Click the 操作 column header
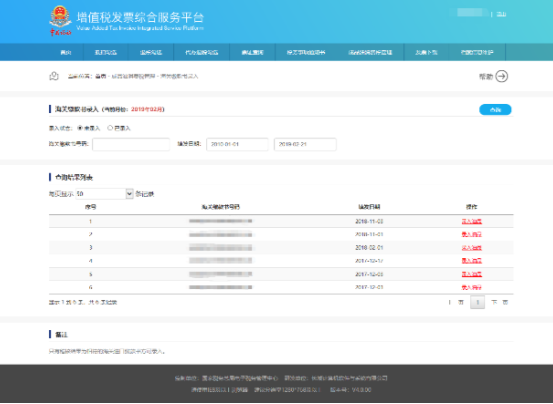The image size is (553, 404). [x=472, y=207]
